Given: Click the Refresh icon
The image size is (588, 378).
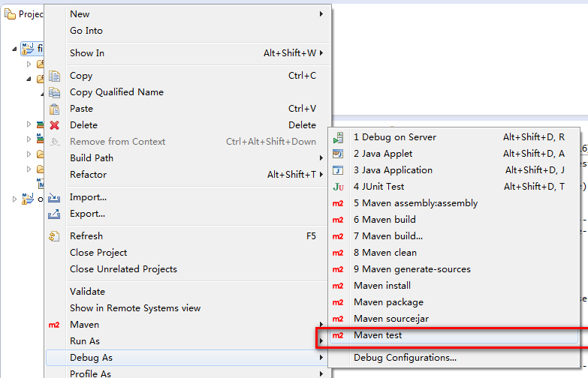Looking at the screenshot, I should click(54, 236).
